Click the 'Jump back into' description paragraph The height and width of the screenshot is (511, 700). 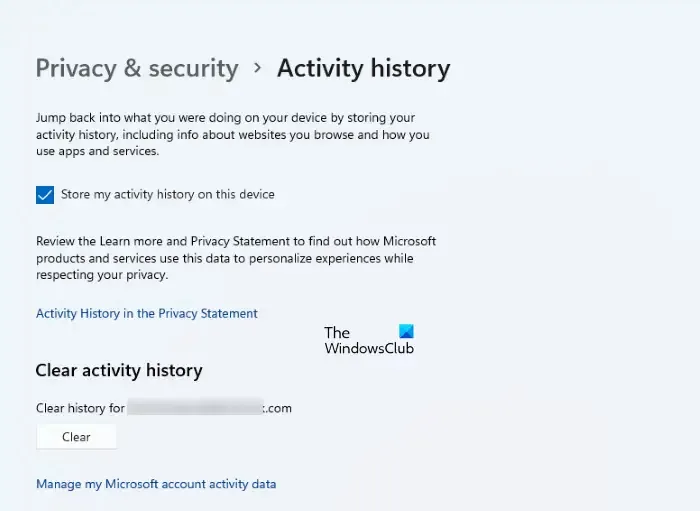click(233, 134)
